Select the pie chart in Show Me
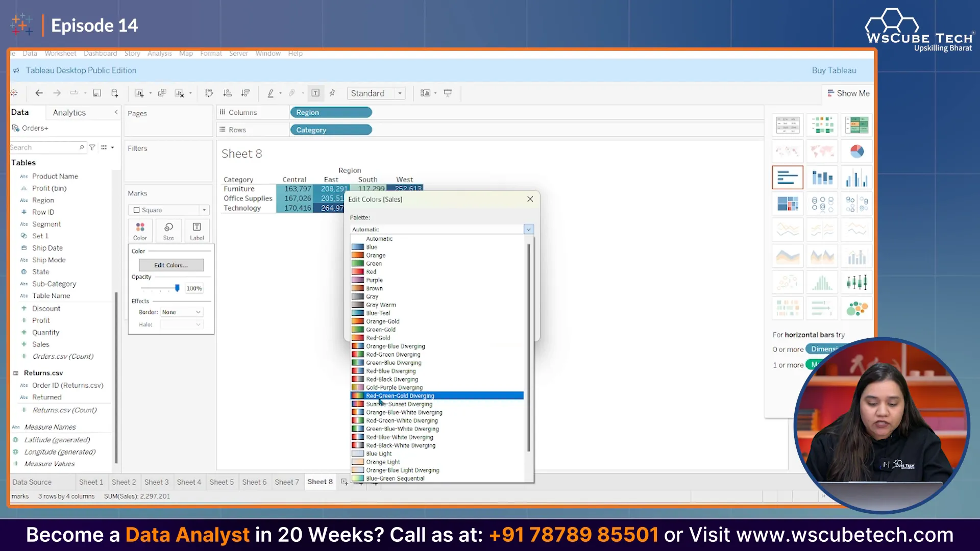This screenshot has height=551, width=980. tap(856, 151)
